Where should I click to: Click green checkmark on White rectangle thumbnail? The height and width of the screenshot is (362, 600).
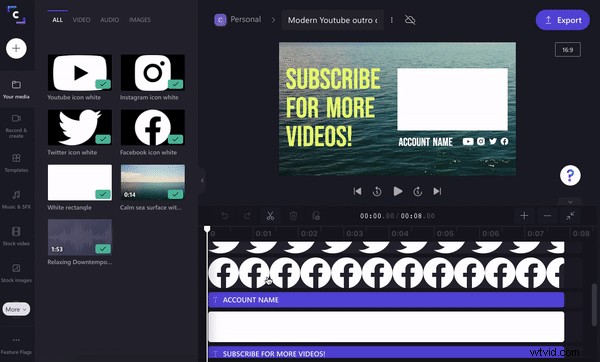coord(103,194)
